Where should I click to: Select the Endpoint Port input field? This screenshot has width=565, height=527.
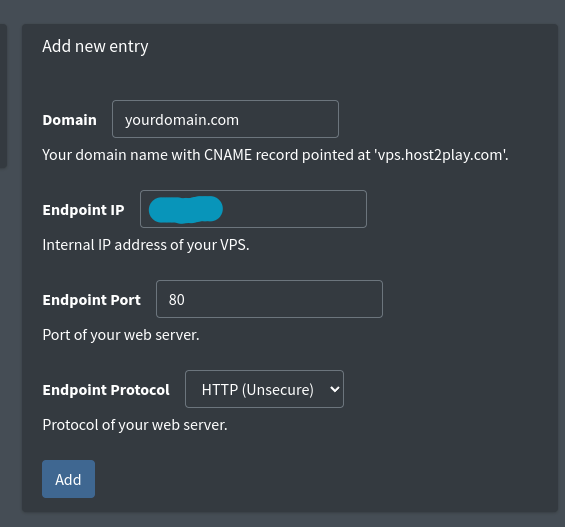269,299
